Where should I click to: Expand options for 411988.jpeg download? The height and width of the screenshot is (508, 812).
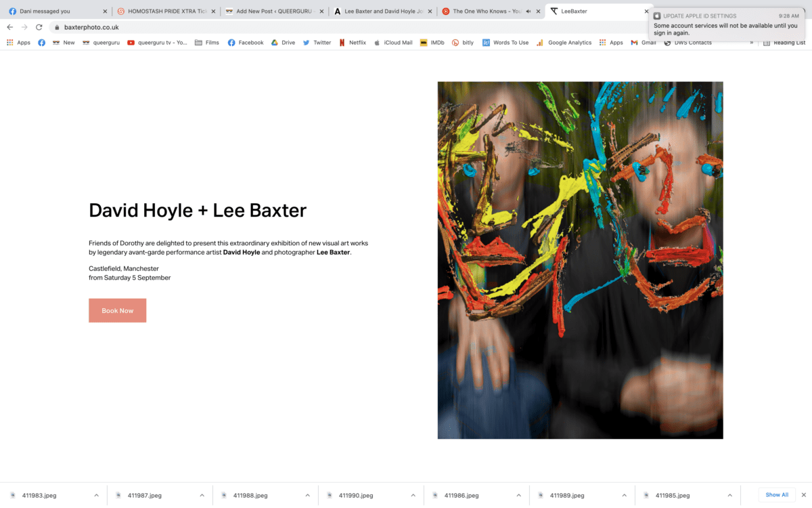(x=307, y=495)
